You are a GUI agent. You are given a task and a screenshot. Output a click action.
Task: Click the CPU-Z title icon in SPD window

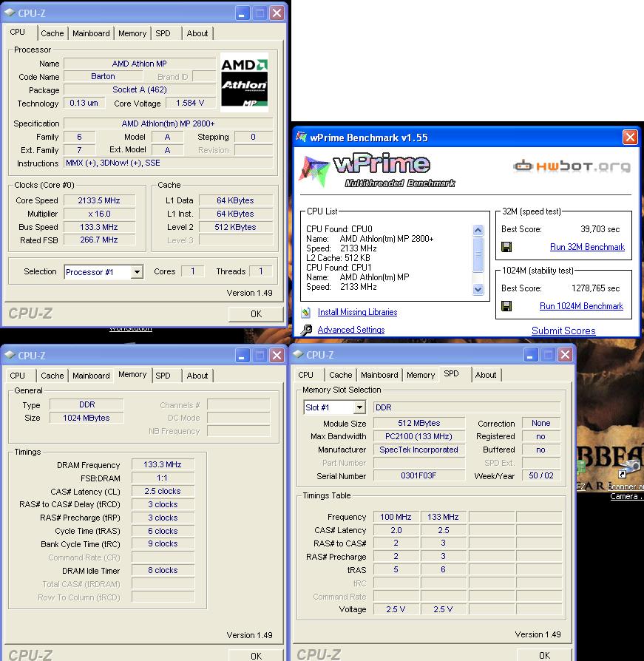[x=298, y=354]
